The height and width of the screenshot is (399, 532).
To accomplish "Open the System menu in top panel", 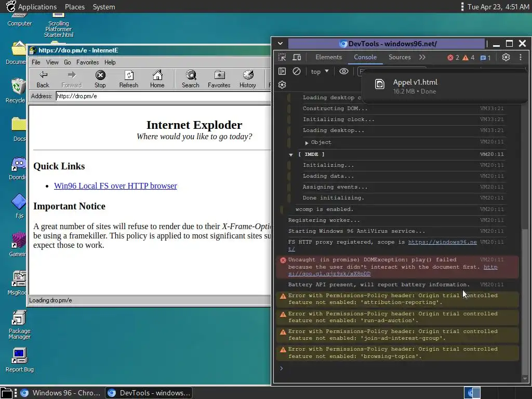I will pos(104,7).
